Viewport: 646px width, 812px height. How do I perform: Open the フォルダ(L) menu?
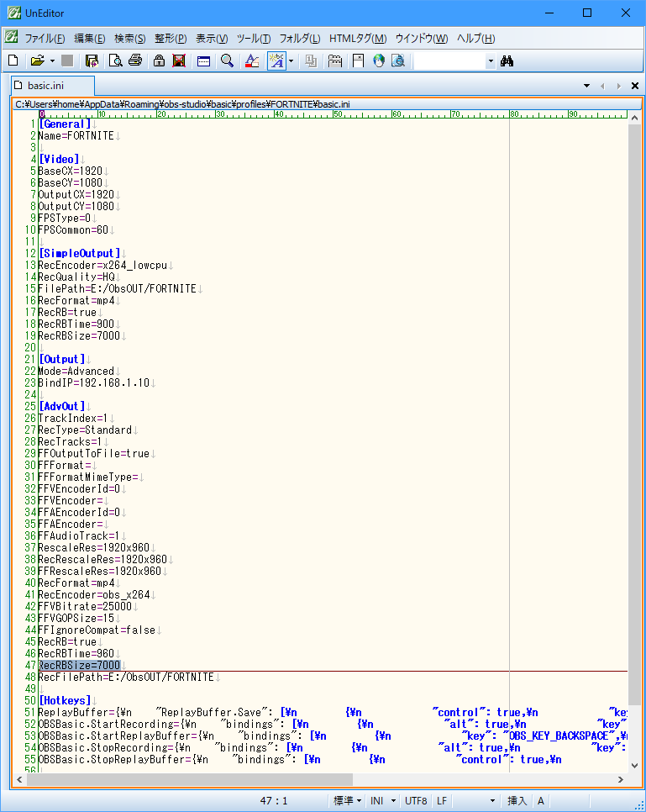300,39
